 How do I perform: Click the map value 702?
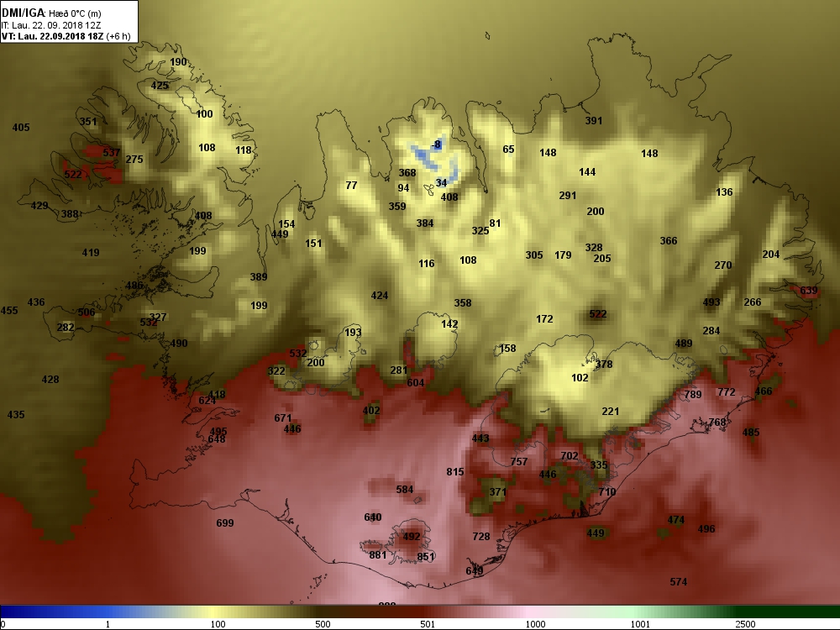click(569, 455)
